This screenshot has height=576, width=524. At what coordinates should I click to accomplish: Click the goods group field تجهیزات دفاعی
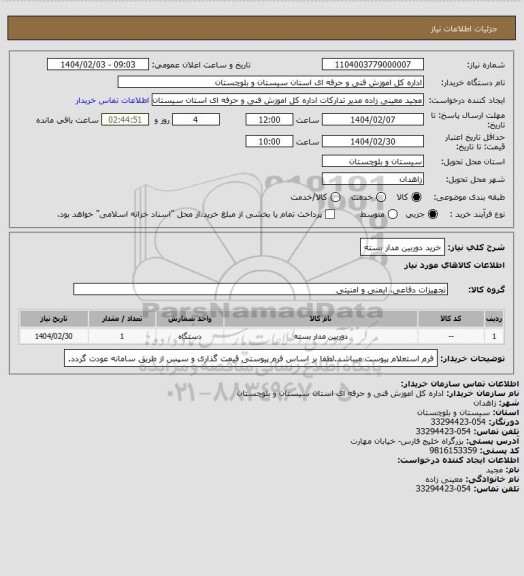[x=261, y=289]
